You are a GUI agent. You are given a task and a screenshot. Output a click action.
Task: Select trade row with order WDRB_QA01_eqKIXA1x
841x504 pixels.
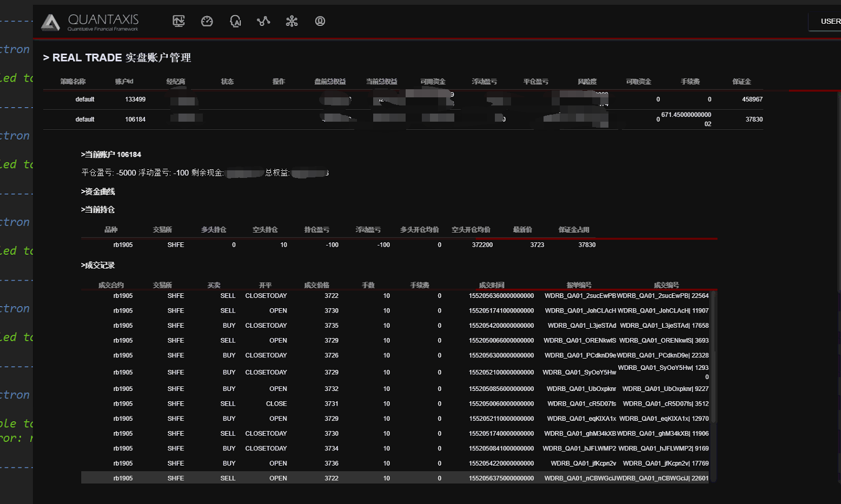[395, 419]
